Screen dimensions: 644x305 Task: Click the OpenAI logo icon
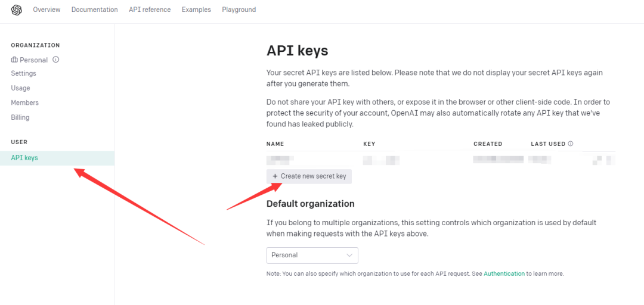click(x=17, y=10)
